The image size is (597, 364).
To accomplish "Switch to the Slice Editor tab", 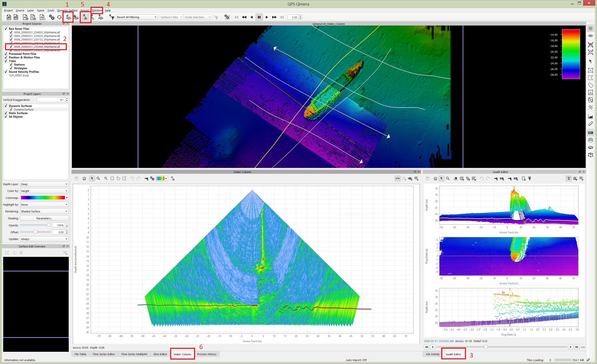I will coord(160,354).
